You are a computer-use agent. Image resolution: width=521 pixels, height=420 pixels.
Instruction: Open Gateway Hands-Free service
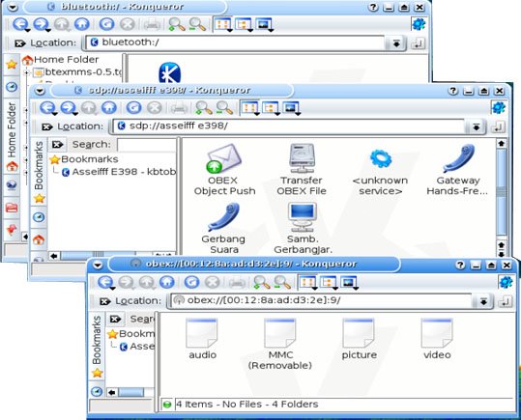tap(458, 169)
